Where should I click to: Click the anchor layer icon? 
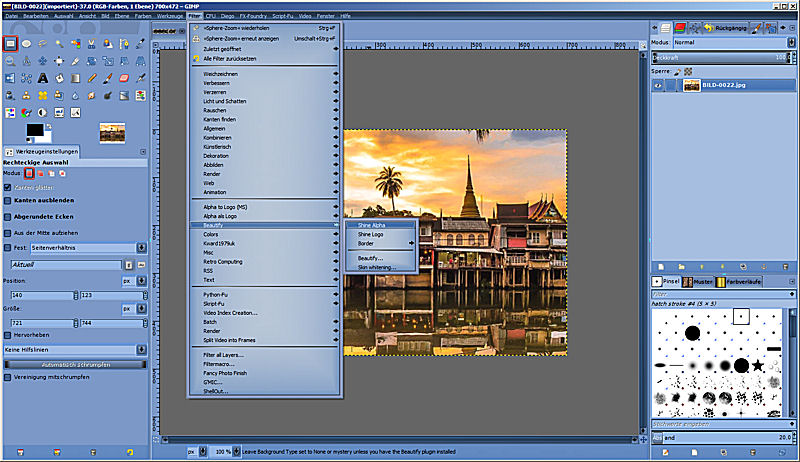point(764,267)
